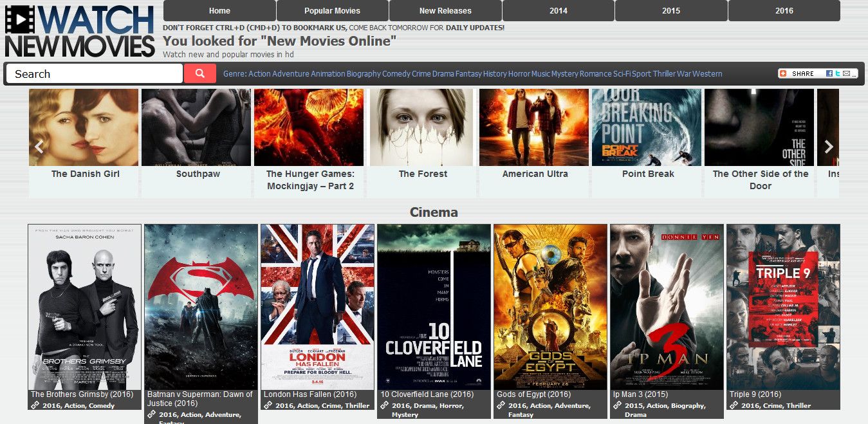The height and width of the screenshot is (424, 868).
Task: Select the 2015 tab in the navigation bar
Action: (670, 10)
